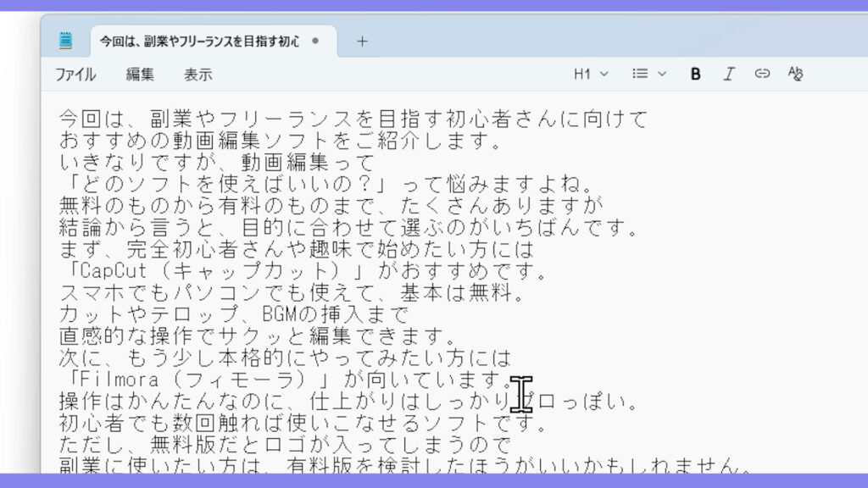Toggle italic formatting icon
The width and height of the screenshot is (868, 488).
[728, 74]
